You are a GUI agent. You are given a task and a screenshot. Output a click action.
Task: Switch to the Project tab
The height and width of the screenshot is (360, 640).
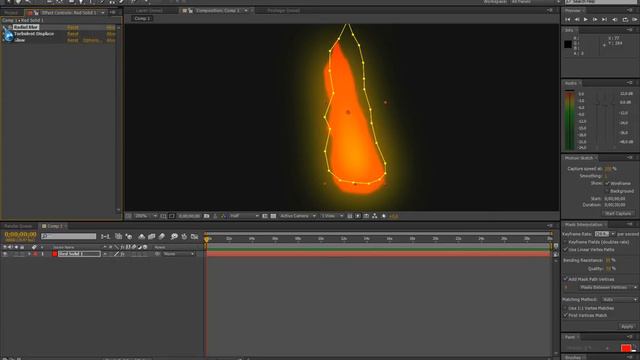[11, 13]
